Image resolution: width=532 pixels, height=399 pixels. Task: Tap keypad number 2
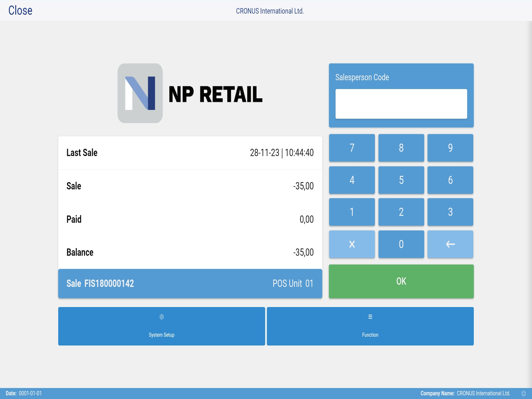pos(401,212)
